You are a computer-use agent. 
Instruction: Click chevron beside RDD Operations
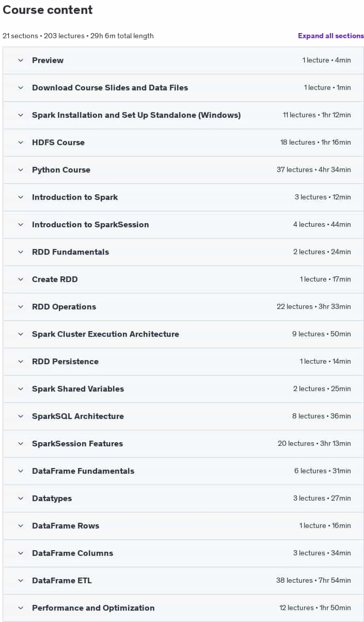tap(21, 307)
